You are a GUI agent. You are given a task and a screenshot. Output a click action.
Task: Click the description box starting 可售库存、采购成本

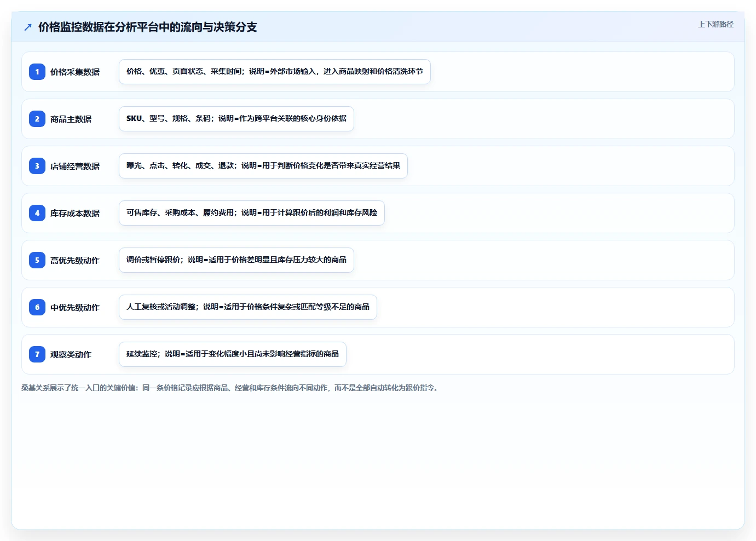tap(252, 213)
